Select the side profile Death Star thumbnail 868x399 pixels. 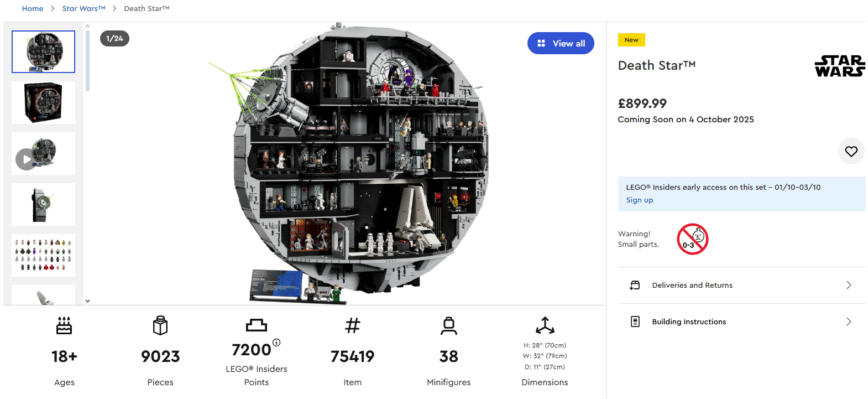[43, 204]
